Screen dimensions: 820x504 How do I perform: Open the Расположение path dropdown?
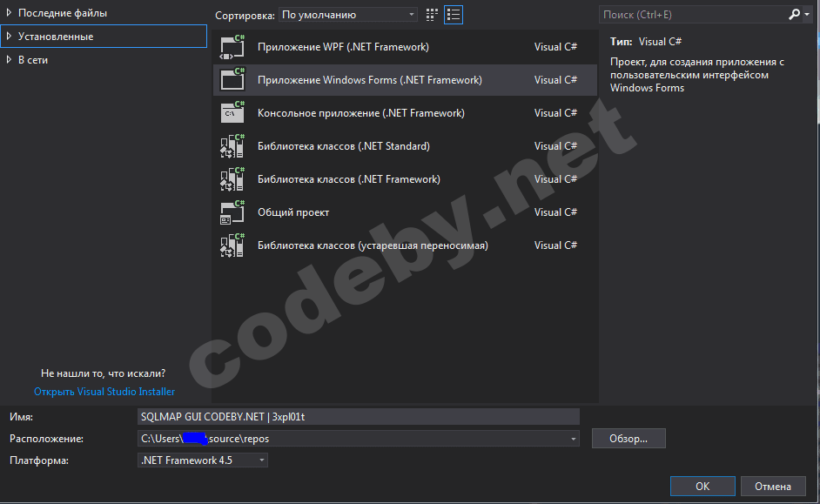point(573,439)
